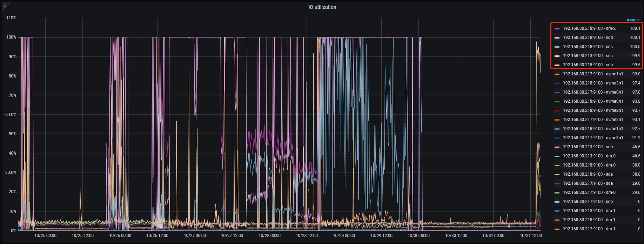This screenshot has height=244, width=644.
Task: Open the IO utilization panel title menu
Action: coord(322,7)
